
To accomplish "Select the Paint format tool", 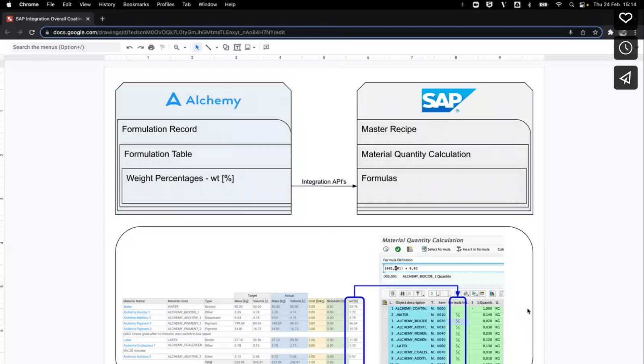I will click(162, 47).
